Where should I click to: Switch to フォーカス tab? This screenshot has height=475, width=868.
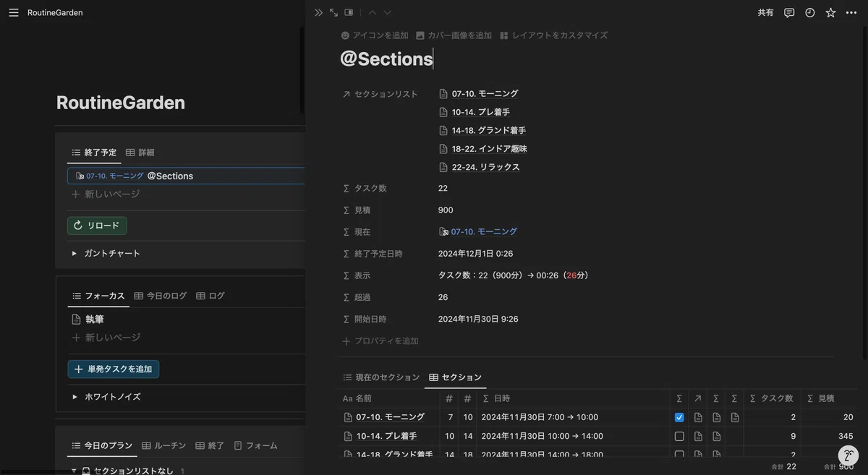tap(98, 296)
